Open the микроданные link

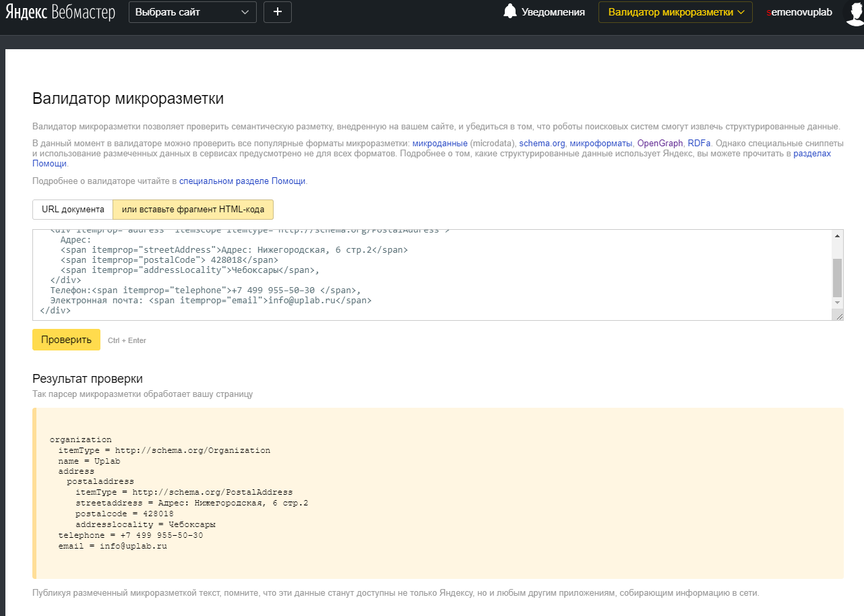point(439,144)
